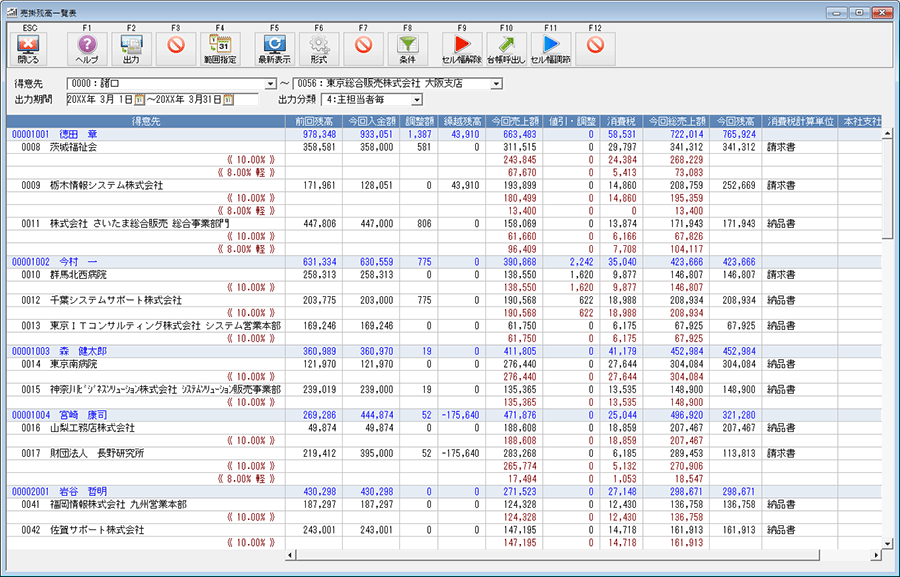This screenshot has height=577, width=900.
Task: Select the group row 00001001 徳田 章
Action: pos(444,134)
